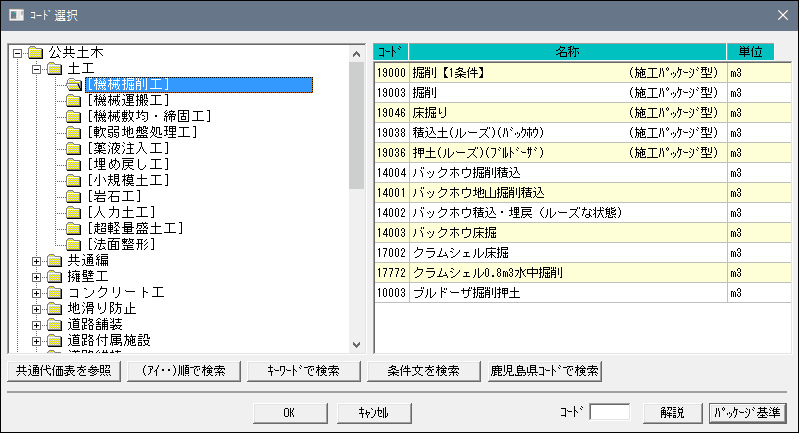Click the コード input field
799x433 pixels.
pyautogui.click(x=609, y=412)
